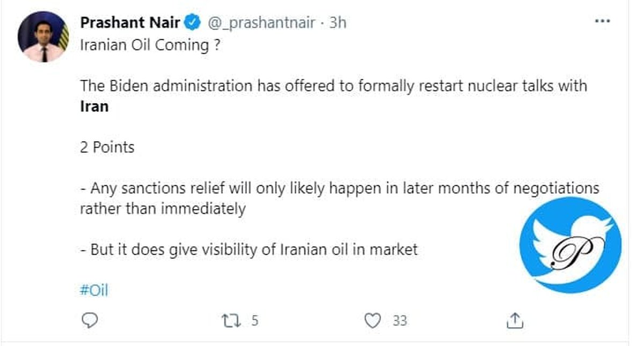
Task: Click the Prashant Nair display name
Action: click(x=130, y=23)
